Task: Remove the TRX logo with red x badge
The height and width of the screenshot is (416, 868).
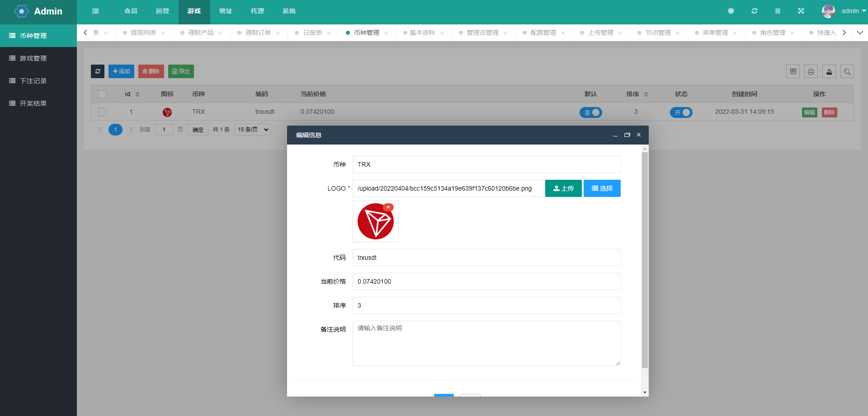Action: click(388, 207)
